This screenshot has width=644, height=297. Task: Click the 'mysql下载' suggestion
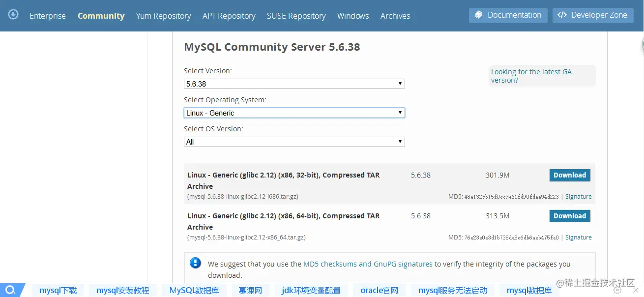(x=58, y=290)
